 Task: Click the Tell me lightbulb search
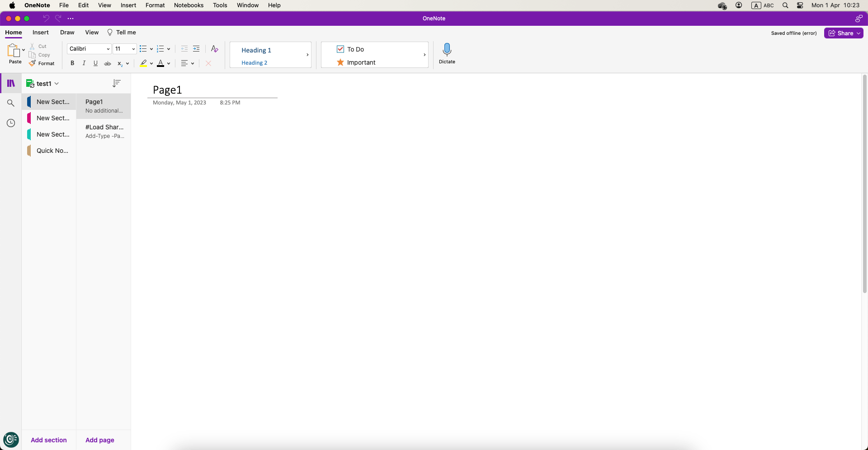tap(121, 33)
